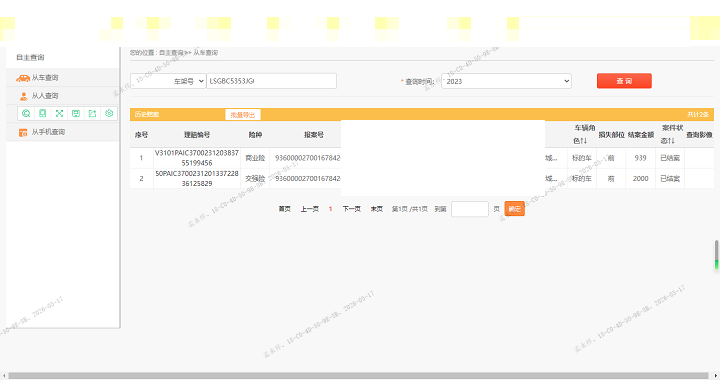The width and height of the screenshot is (720, 380).
Task: Click the horizontal scrollbar at the bottom
Action: point(358,376)
